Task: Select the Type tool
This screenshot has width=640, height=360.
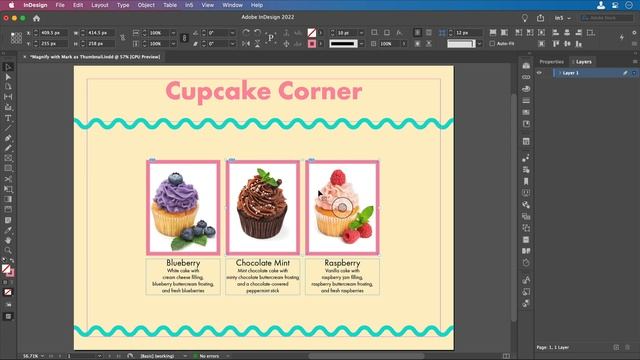Action: click(x=8, y=118)
